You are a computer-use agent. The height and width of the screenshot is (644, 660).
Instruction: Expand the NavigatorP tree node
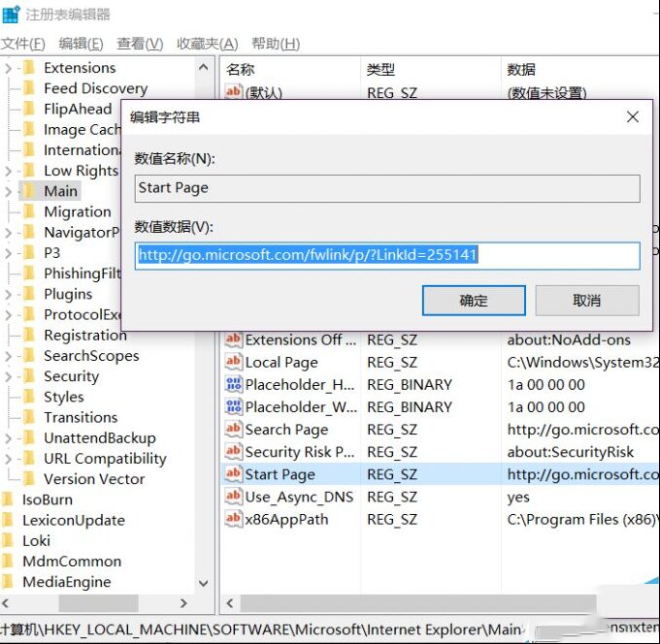point(8,233)
